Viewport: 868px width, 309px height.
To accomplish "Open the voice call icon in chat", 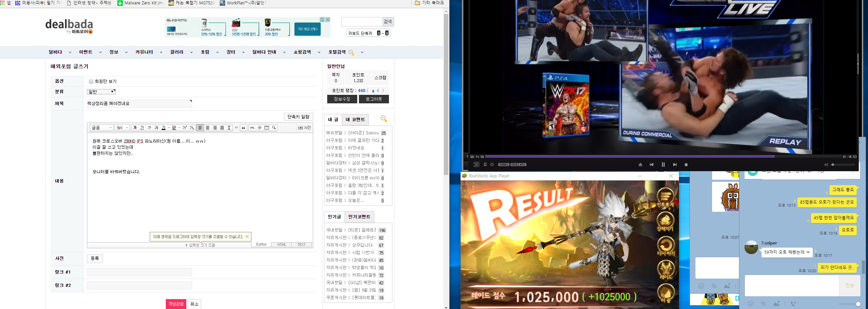I will (x=793, y=304).
